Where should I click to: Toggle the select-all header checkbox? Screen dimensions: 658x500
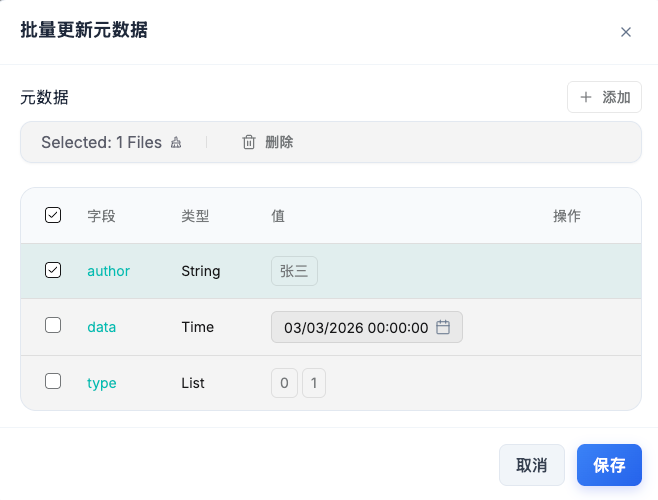(53, 215)
